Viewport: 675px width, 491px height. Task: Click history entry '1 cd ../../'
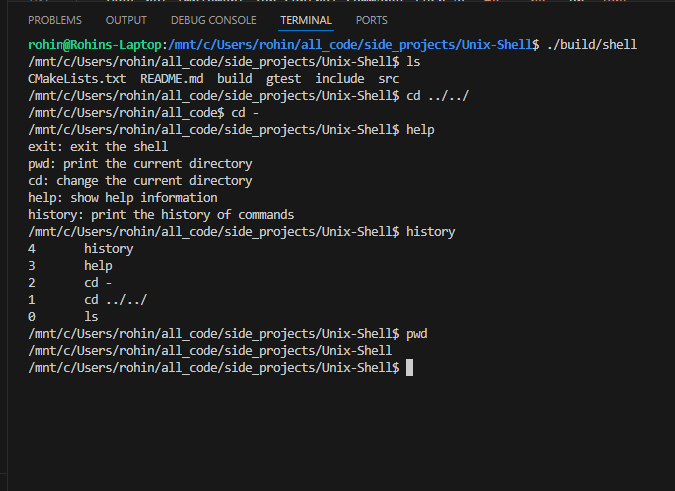[x=87, y=300]
